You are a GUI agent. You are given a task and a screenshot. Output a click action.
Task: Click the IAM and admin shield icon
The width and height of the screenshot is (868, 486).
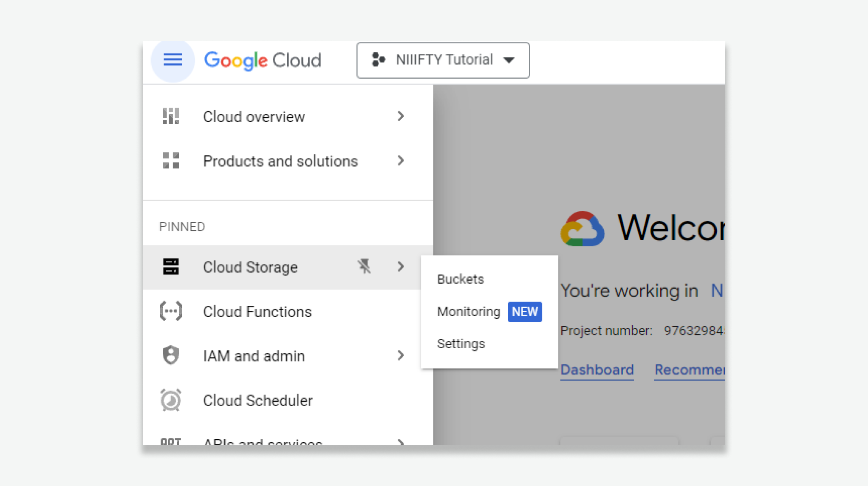coord(171,355)
